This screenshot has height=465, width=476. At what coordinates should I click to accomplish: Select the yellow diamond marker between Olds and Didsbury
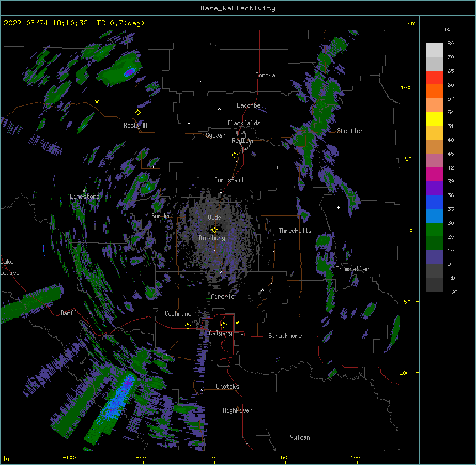[x=214, y=230]
